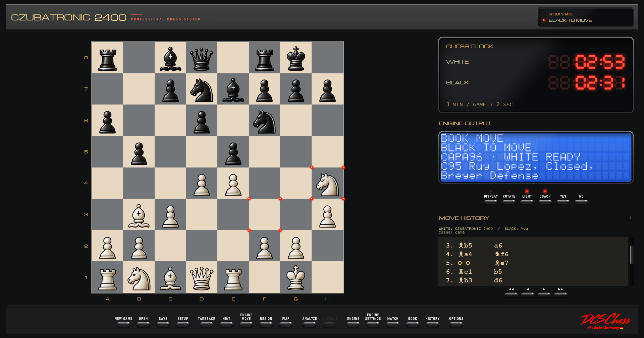Click the ANALYZE button

[x=310, y=324]
